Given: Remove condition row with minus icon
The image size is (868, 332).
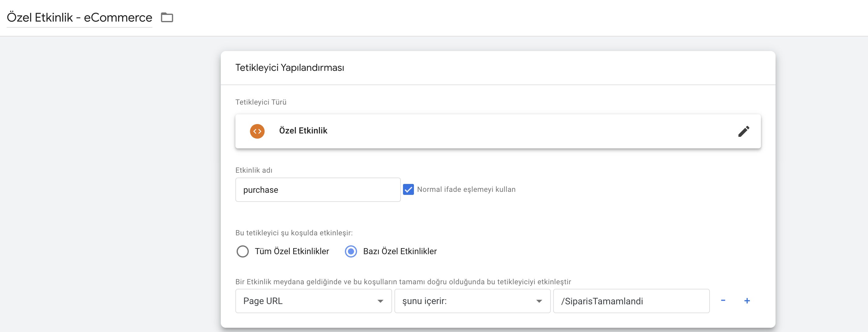Looking at the screenshot, I should coord(723,300).
